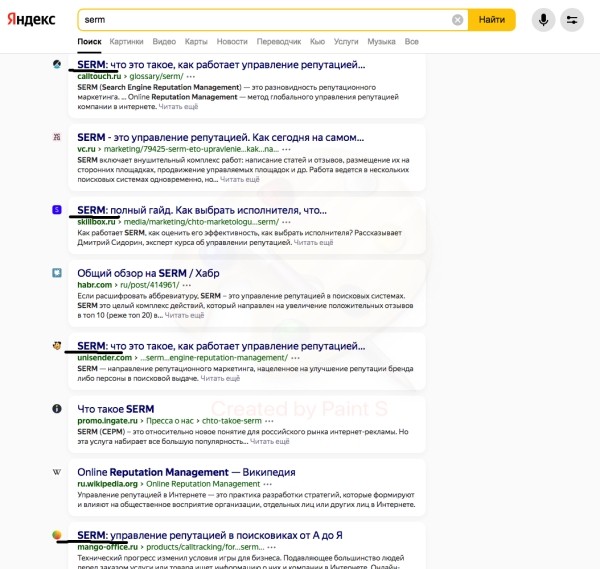
Task: Open the "Общий обзор на SERM / Хабр" link
Action: [x=148, y=273]
